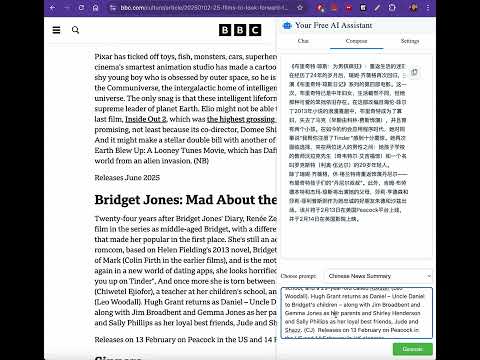
Task: Open the browser three-dot menu
Action: (x=428, y=8)
